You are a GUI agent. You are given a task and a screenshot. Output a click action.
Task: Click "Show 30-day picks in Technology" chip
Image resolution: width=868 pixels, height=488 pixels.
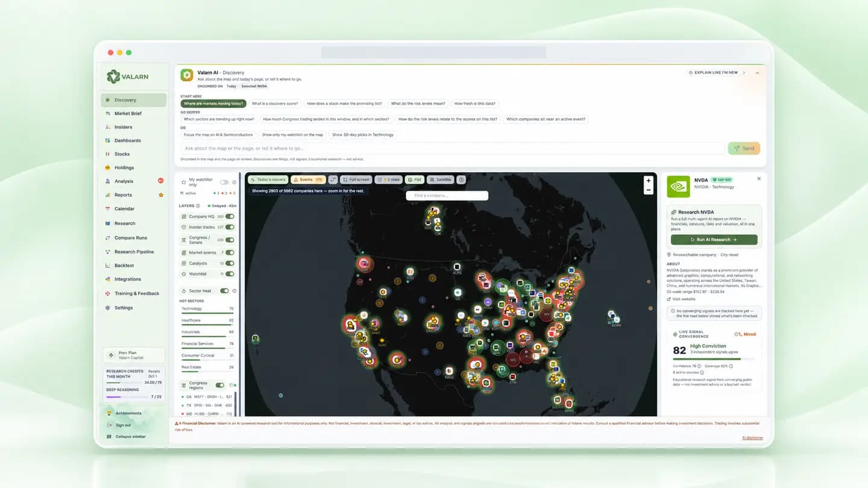point(363,135)
